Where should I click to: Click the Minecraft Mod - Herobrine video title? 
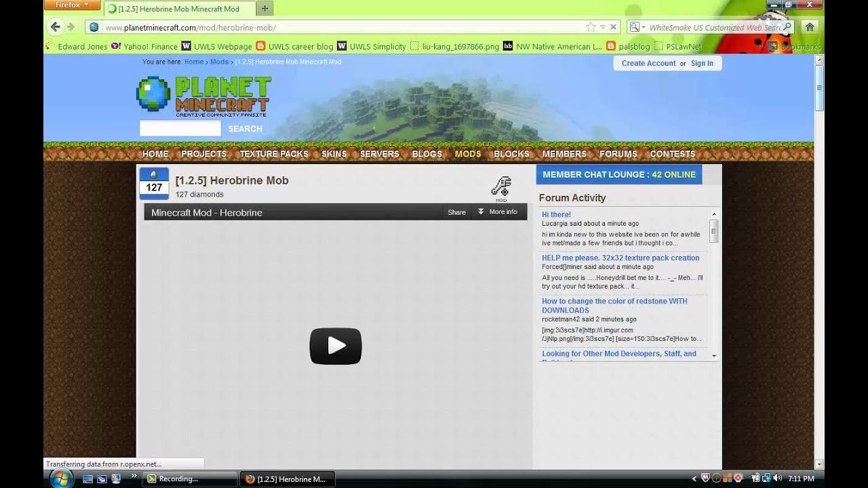tap(207, 213)
